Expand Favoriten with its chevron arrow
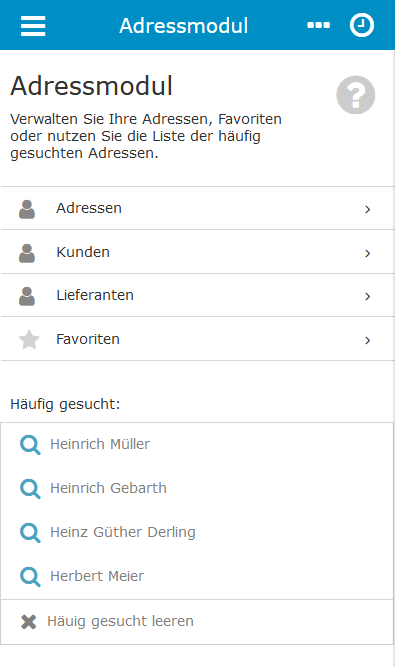Image resolution: width=395 pixels, height=667 pixels. pos(368,340)
